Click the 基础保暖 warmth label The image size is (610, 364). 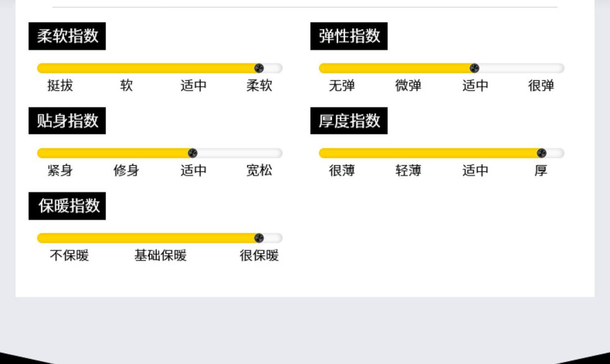coord(160,255)
